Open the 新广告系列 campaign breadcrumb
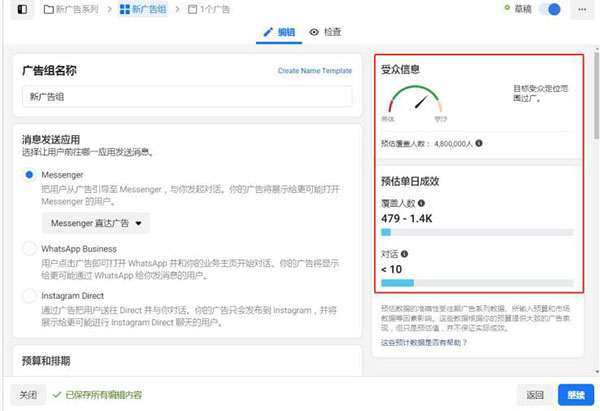The width and height of the screenshot is (600, 411). tap(73, 10)
